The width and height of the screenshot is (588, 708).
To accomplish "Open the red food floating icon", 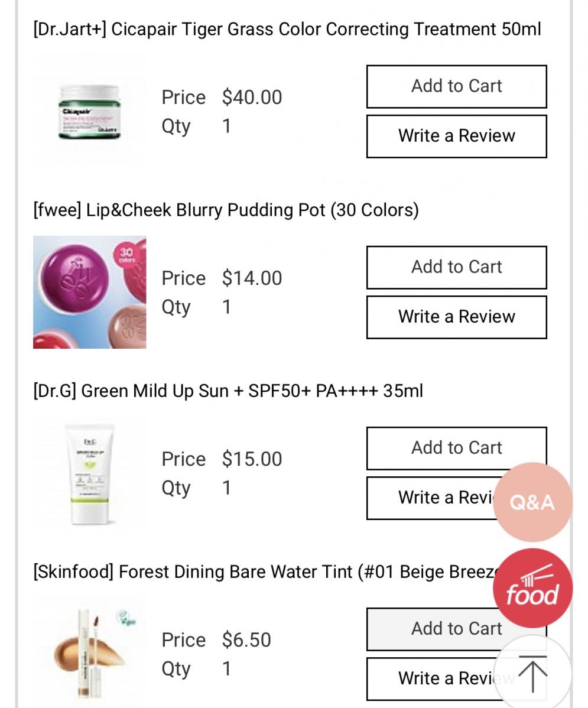I will tap(532, 587).
